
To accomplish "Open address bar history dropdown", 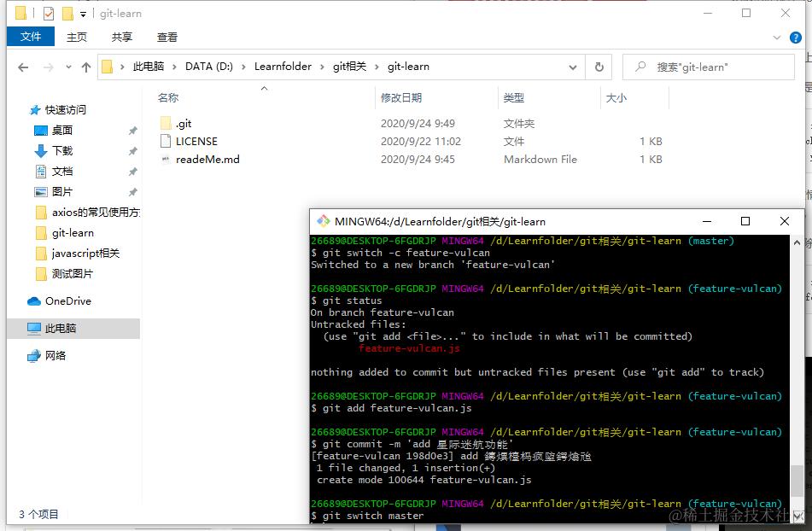I will click(x=573, y=67).
